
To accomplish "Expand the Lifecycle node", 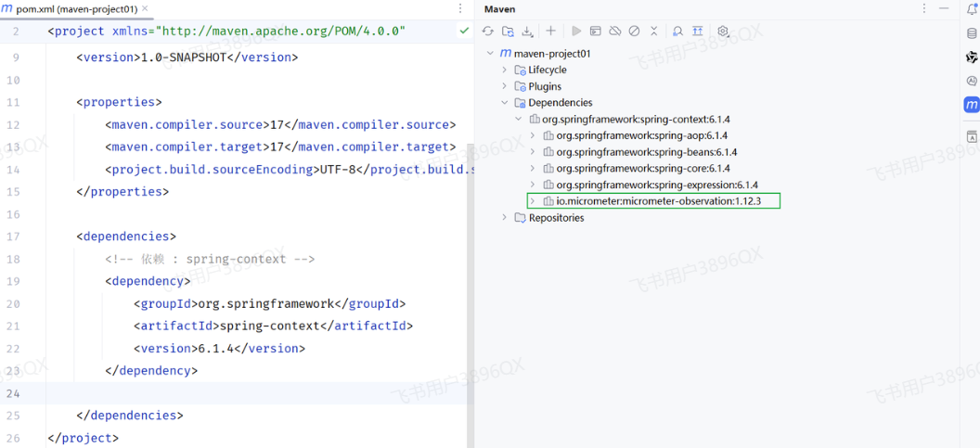I will [504, 70].
